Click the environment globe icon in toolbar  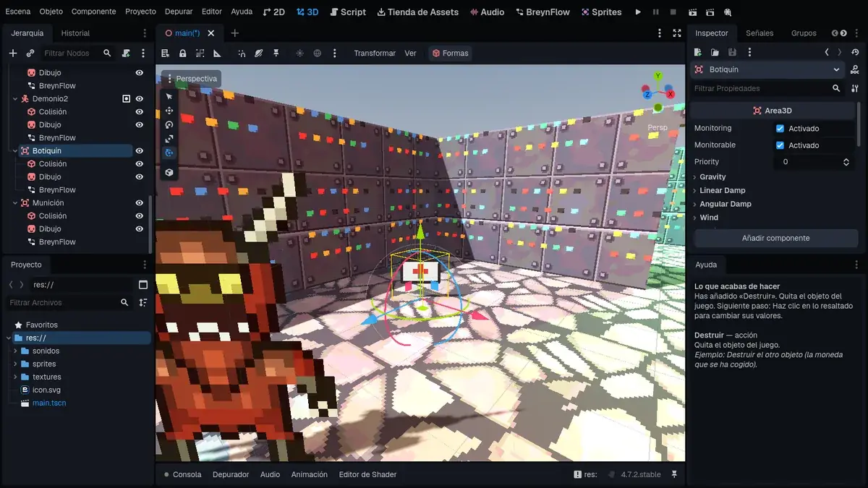[317, 53]
